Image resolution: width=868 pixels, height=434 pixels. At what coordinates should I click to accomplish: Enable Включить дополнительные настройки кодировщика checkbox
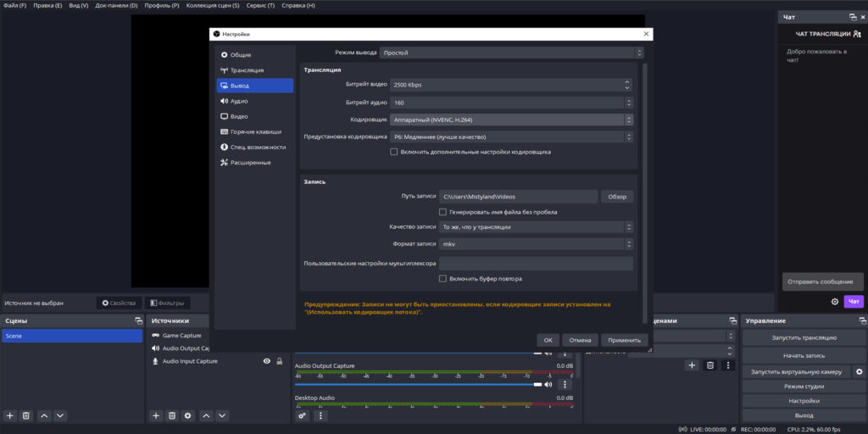tap(394, 152)
